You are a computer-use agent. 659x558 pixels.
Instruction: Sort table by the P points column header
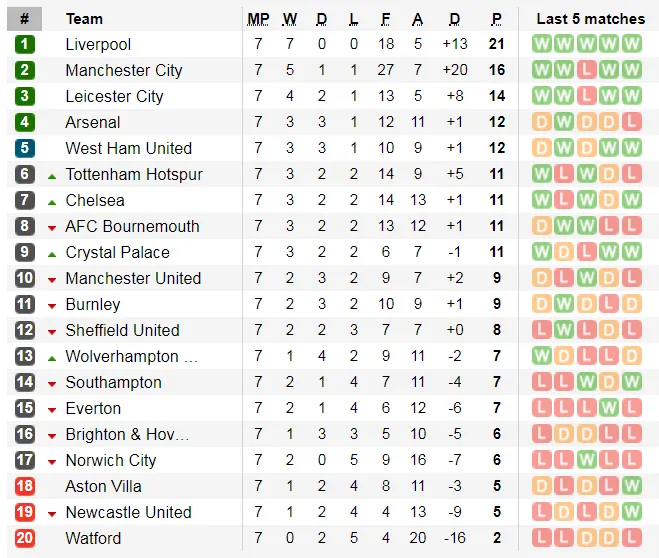point(496,19)
